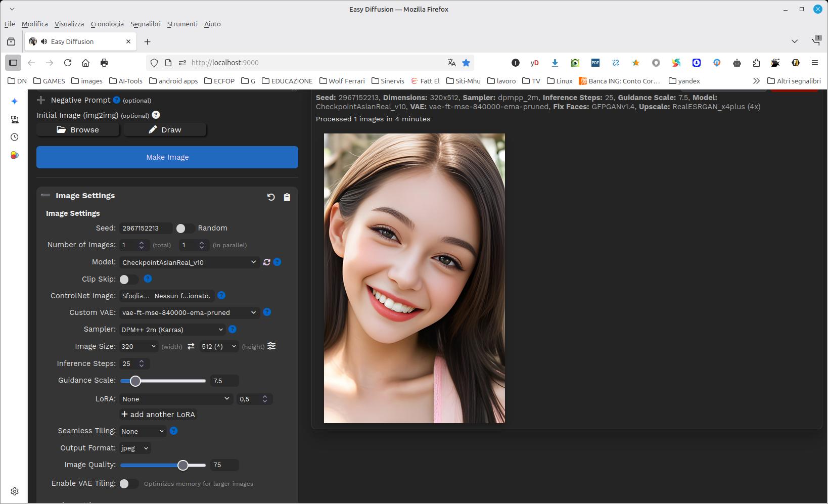Open Firefox hamburger application menu
Screen dimensions: 828x504
(x=815, y=63)
